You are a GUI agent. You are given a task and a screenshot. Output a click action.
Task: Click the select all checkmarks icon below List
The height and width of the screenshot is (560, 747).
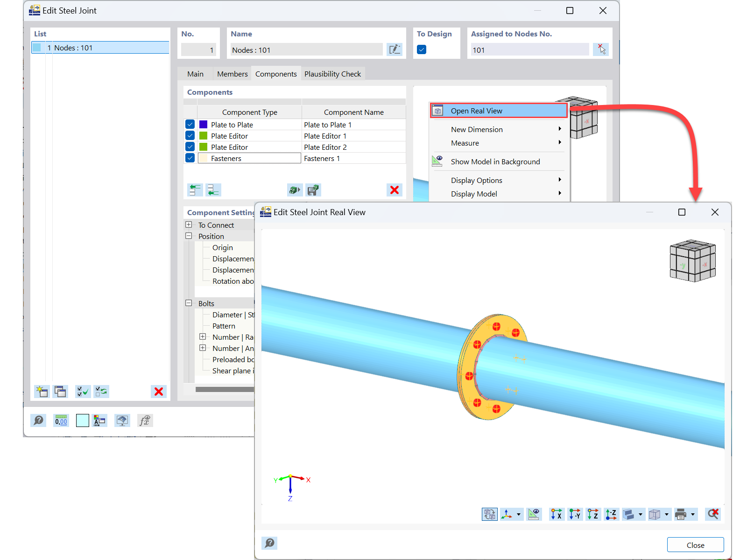click(83, 391)
